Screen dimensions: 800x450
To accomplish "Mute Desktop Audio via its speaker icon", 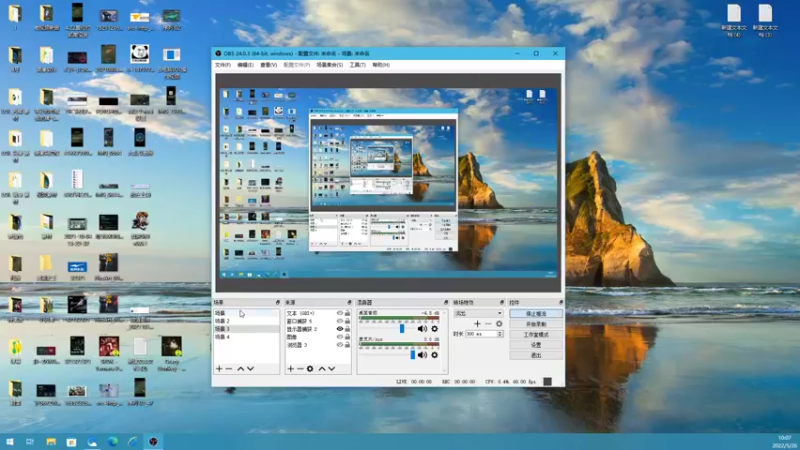I will click(x=422, y=329).
